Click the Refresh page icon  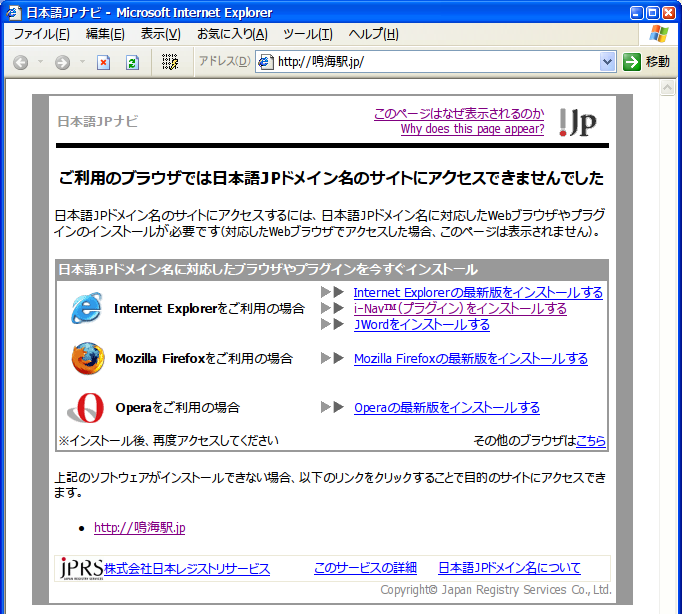click(x=132, y=63)
